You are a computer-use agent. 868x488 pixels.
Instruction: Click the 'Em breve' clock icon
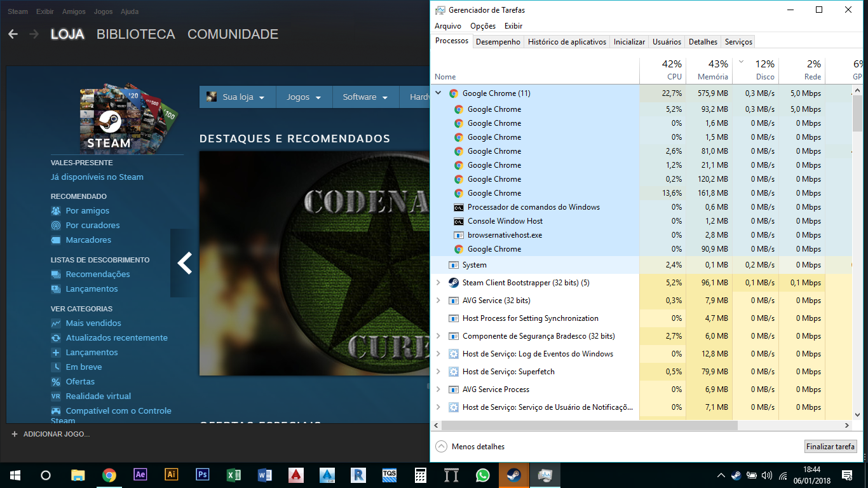pos(56,367)
